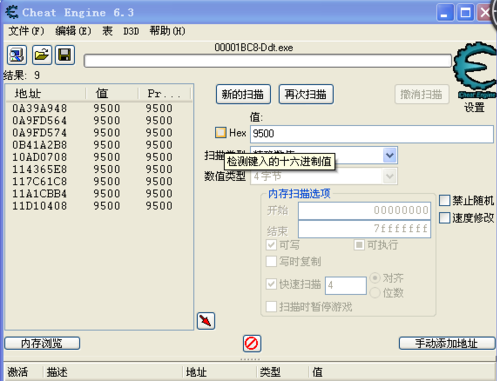Select address row 11A1CBB4

99,193
